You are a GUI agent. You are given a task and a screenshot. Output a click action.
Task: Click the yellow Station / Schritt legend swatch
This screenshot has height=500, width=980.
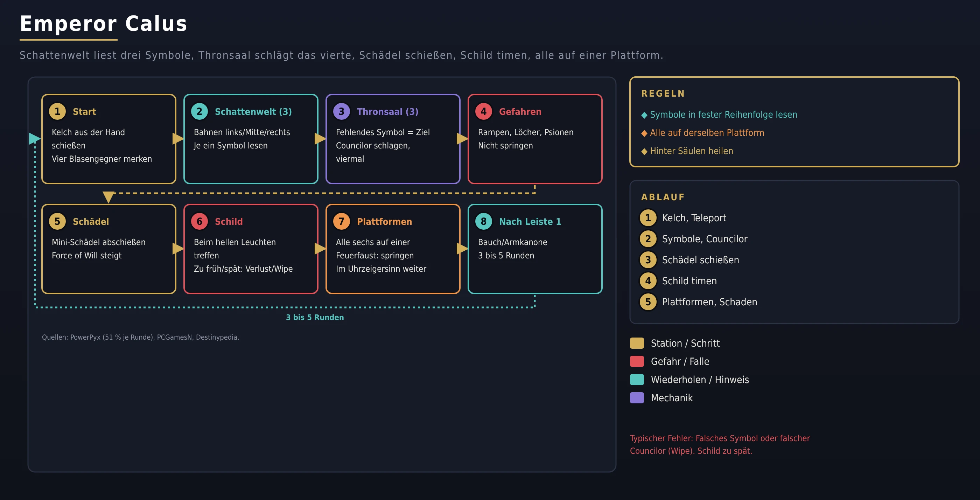coord(637,343)
